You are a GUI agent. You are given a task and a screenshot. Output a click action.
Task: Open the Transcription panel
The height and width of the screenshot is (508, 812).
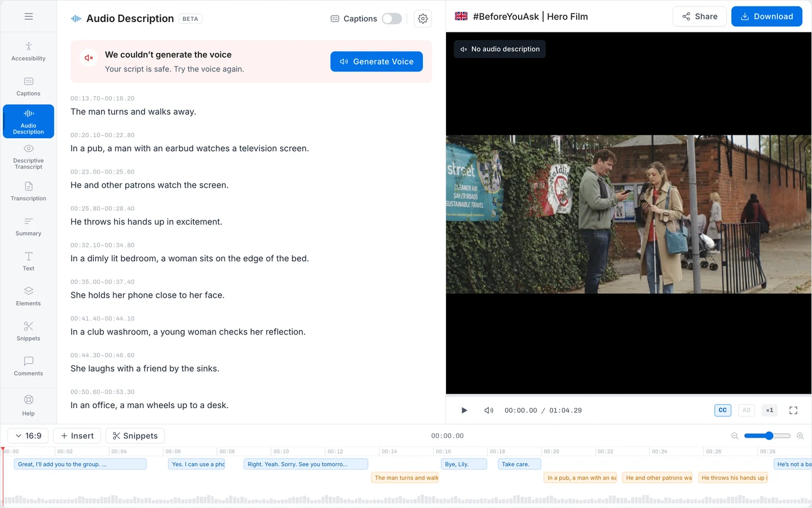click(28, 192)
